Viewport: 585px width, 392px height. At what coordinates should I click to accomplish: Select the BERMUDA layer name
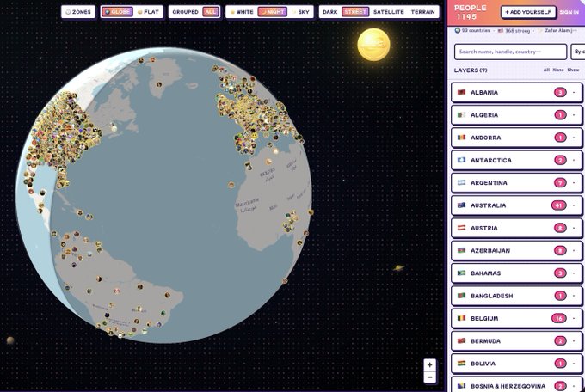coord(486,341)
